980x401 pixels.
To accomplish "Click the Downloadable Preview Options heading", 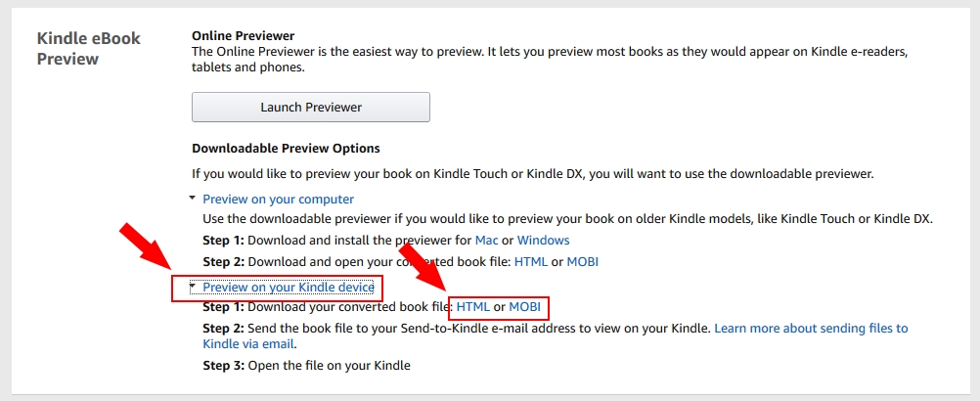I will point(286,149).
